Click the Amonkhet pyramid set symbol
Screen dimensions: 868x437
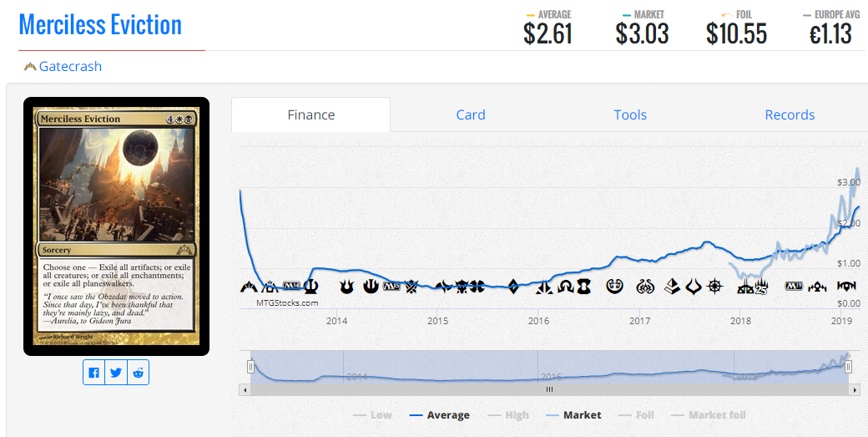672,287
